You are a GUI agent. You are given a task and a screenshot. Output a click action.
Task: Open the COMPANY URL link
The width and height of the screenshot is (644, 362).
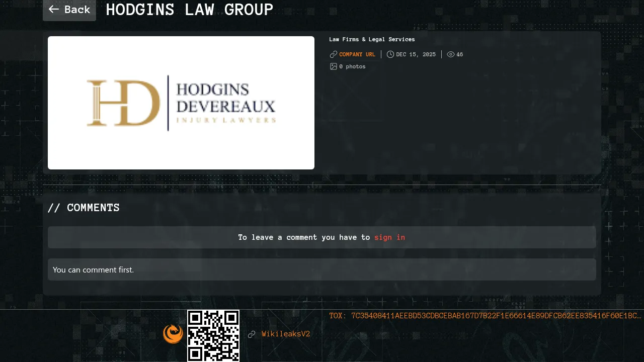point(357,54)
